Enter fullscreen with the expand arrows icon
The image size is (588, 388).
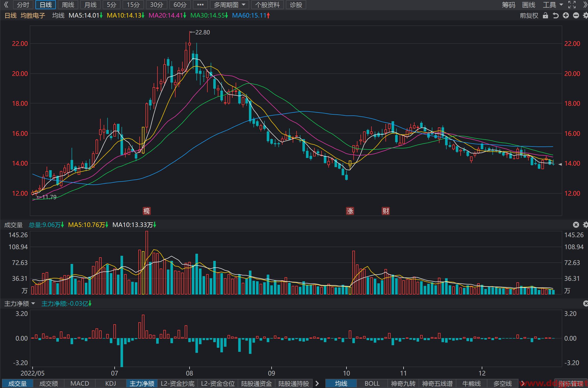(572, 5)
